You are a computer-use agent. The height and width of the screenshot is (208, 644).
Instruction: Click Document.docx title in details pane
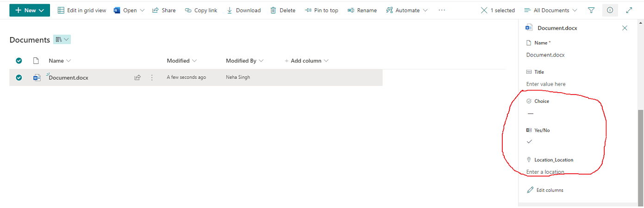[x=557, y=28]
